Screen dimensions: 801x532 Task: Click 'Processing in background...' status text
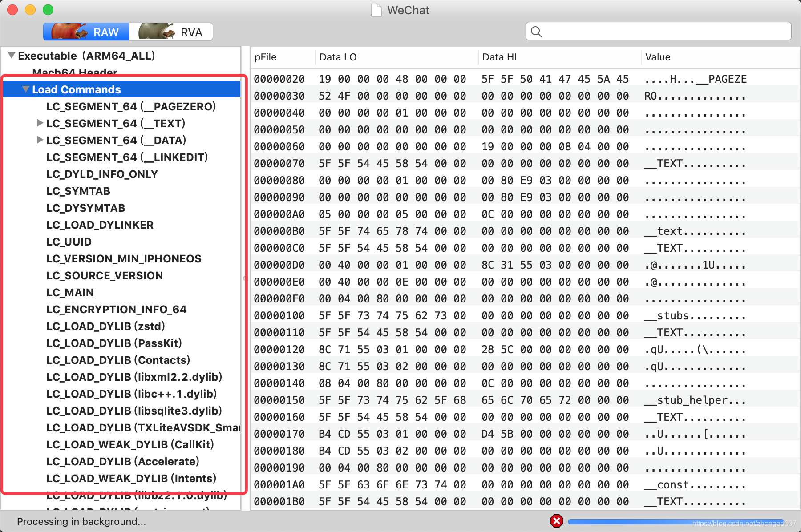tap(81, 521)
